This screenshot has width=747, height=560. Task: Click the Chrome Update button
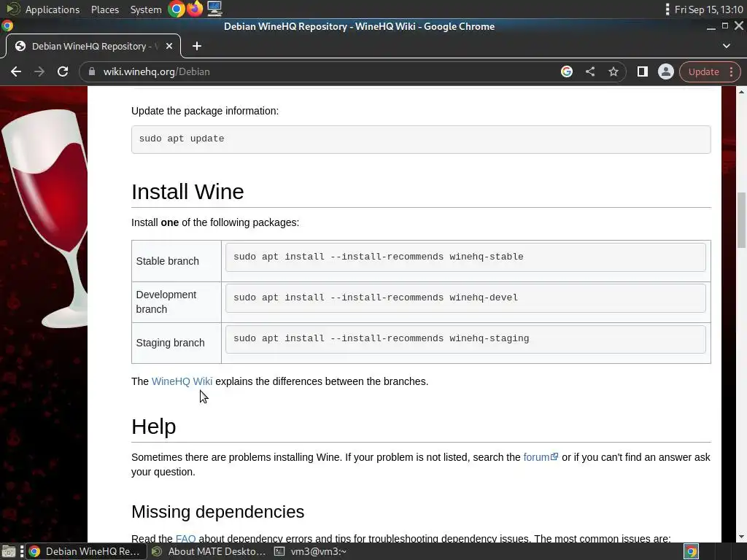point(703,71)
